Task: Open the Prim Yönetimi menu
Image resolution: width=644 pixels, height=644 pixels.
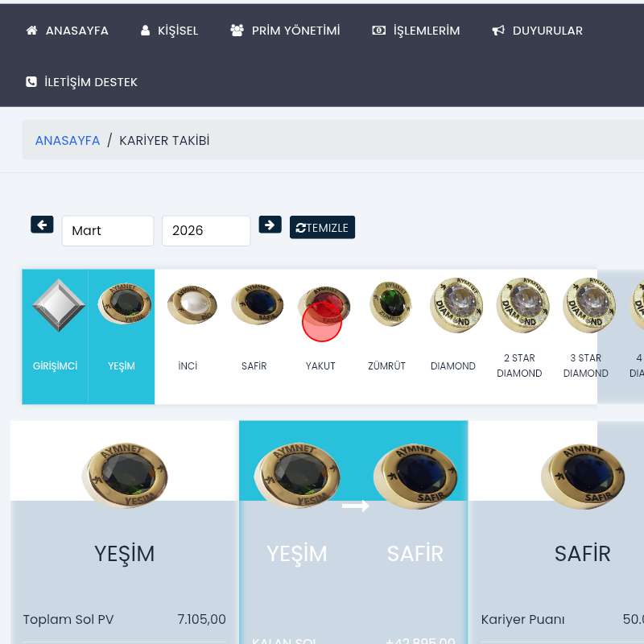Action: (285, 31)
